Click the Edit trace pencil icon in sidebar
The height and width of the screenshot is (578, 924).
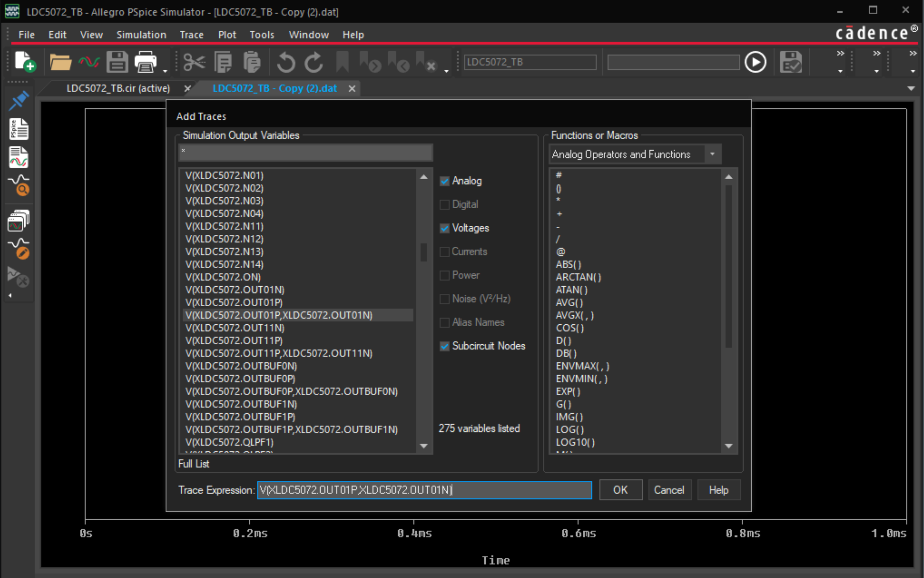pos(19,247)
